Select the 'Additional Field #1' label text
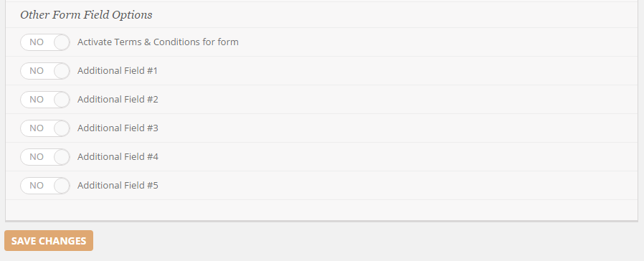This screenshot has width=644, height=261. pos(118,70)
